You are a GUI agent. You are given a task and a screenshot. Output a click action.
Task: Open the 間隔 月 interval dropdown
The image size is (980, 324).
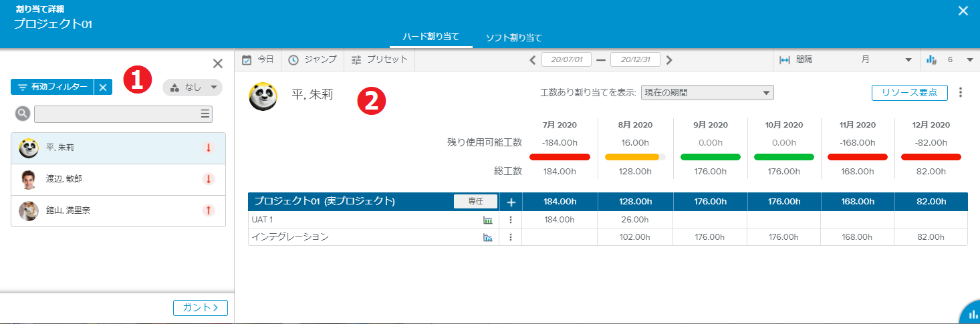pos(846,59)
